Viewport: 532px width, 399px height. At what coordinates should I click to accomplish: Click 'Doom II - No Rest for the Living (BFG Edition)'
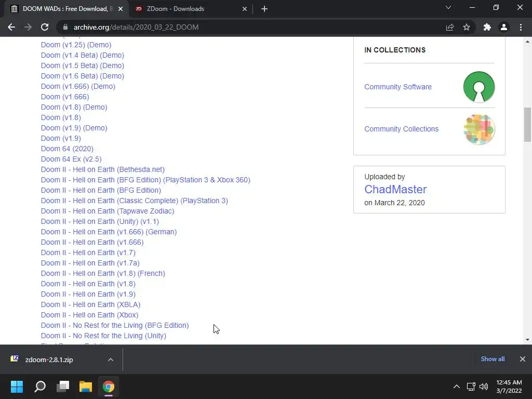[x=115, y=325]
